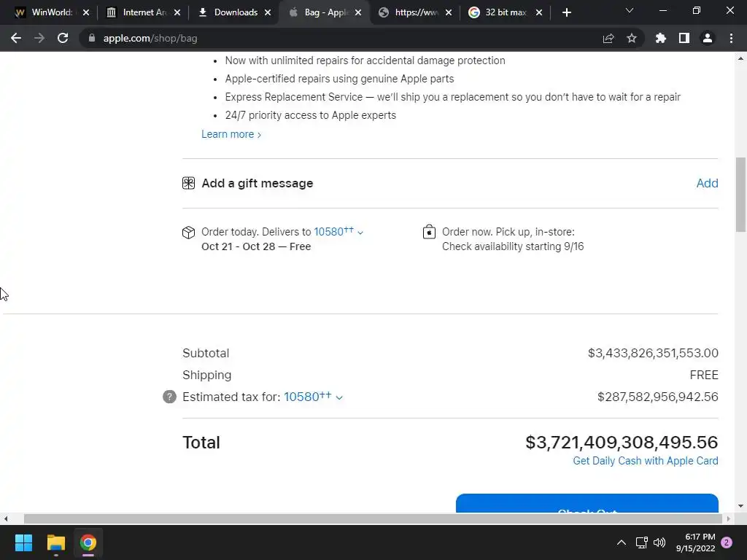
Task: Close the 32 bit max tab
Action: pos(539,12)
